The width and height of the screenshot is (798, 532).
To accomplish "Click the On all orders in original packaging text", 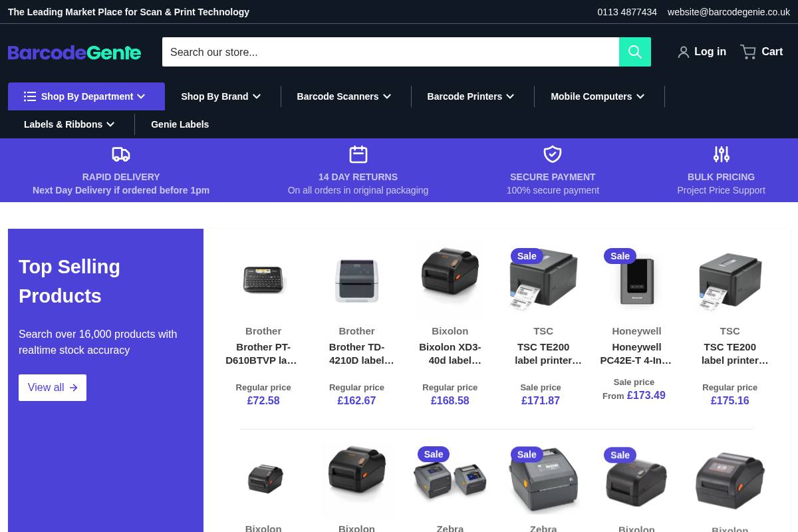I will [x=358, y=190].
